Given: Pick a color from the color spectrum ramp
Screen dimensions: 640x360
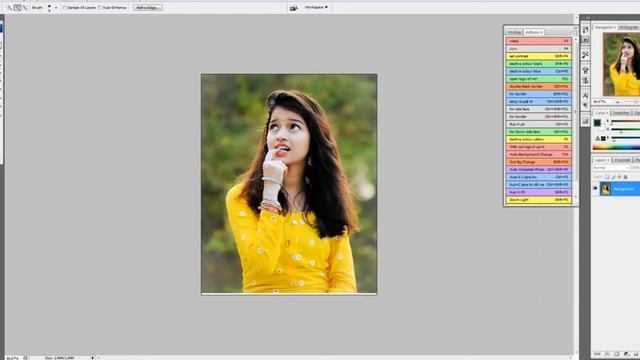Looking at the screenshot, I should tap(616, 147).
